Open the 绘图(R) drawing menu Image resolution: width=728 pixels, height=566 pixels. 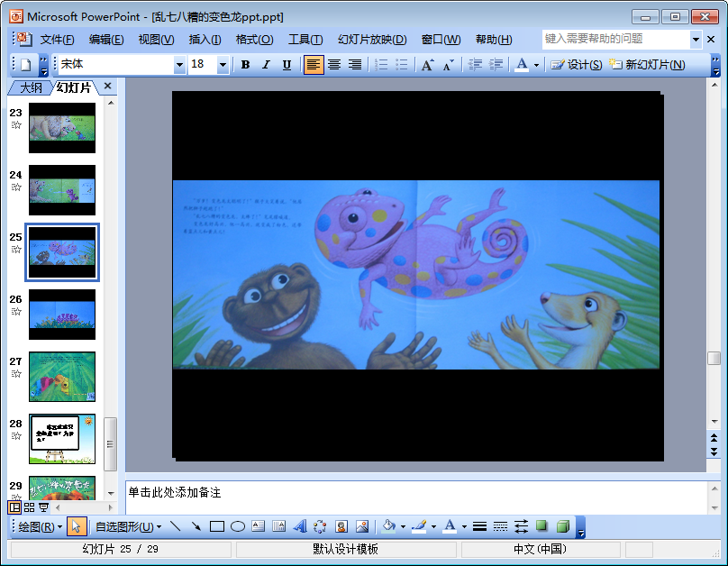point(40,526)
